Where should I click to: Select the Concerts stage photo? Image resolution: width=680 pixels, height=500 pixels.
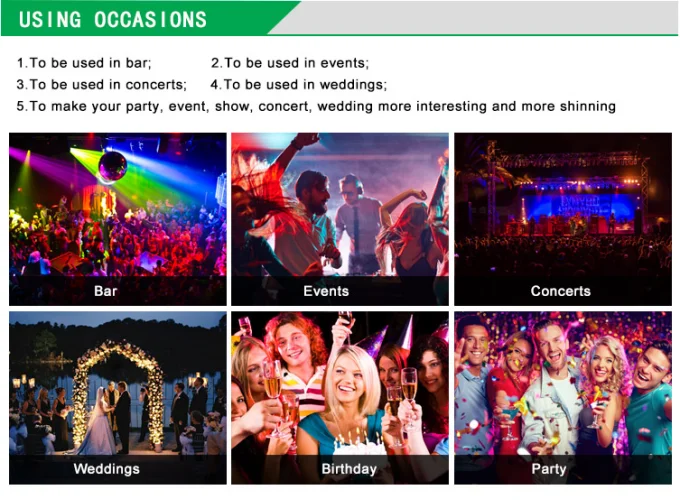click(x=562, y=219)
